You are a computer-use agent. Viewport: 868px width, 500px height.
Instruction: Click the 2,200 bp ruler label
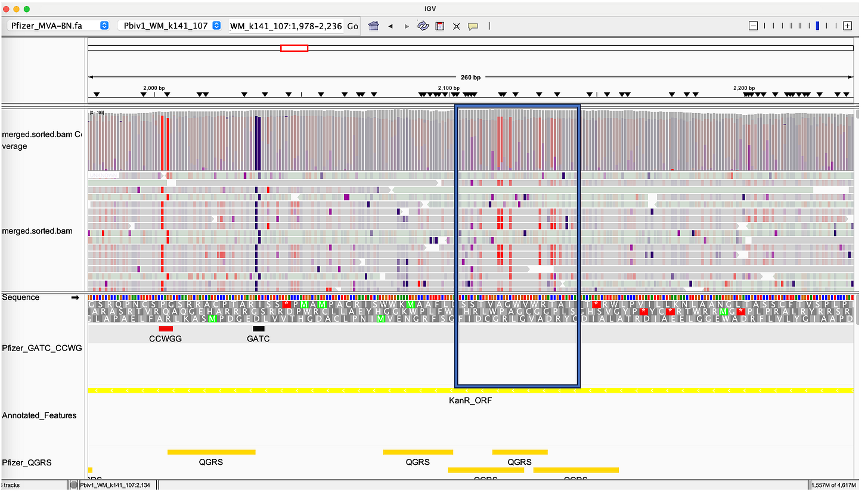(x=745, y=88)
